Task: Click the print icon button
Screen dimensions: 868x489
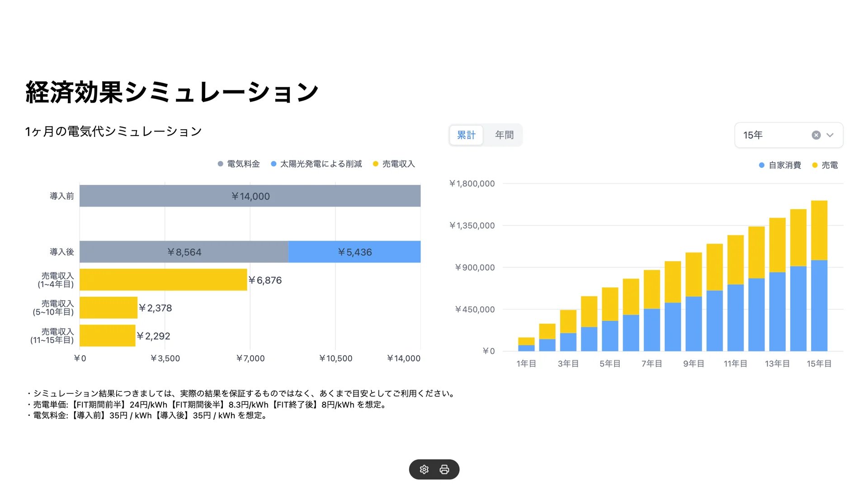Action: 444,470
